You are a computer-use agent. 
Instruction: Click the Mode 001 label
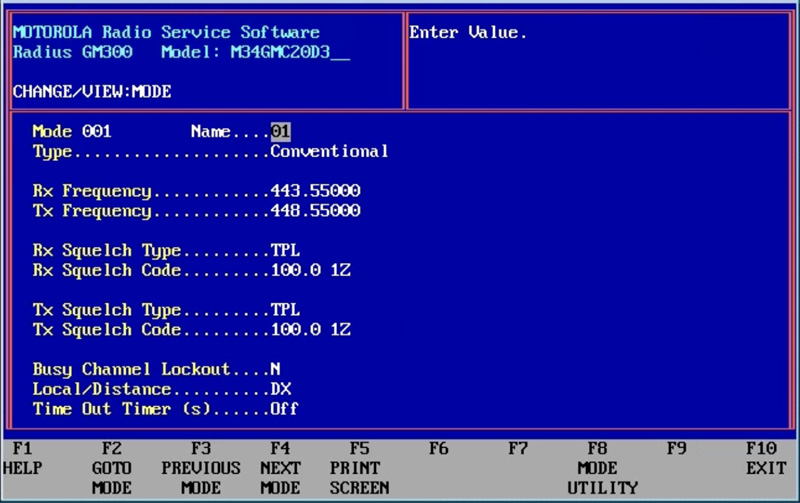pyautogui.click(x=72, y=132)
